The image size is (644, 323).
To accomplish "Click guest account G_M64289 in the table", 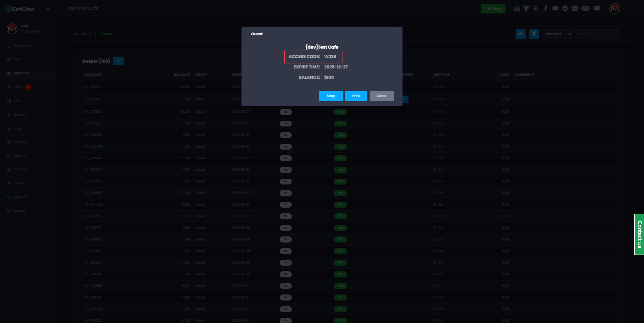I will 94,205.
